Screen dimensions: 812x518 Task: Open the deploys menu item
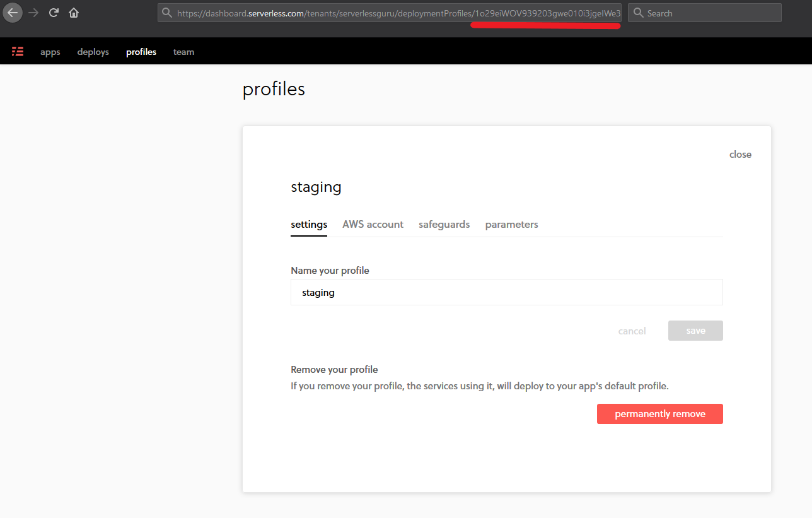[93, 52]
